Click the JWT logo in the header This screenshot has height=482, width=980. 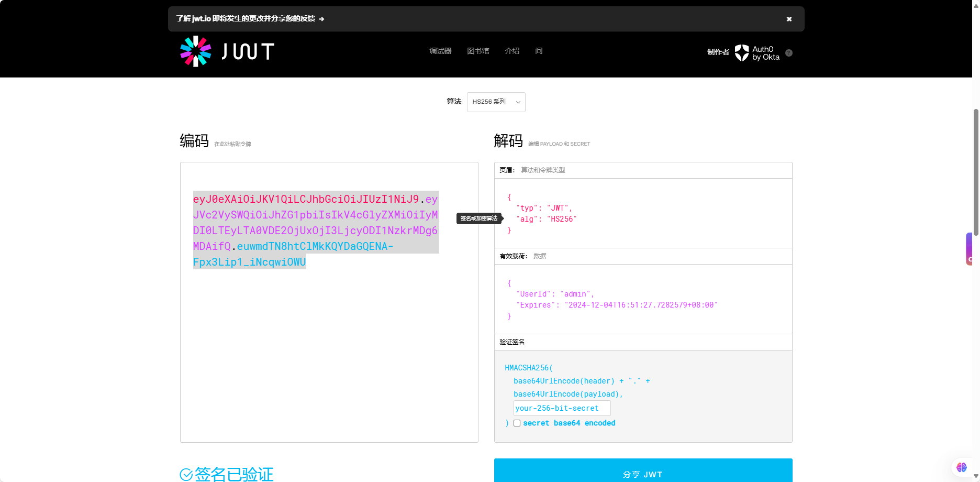pos(226,50)
